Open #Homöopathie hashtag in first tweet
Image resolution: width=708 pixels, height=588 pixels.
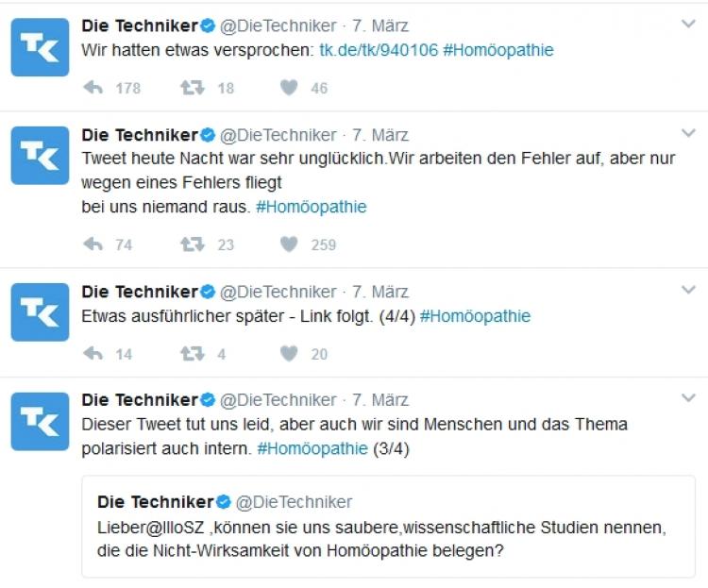click(497, 50)
